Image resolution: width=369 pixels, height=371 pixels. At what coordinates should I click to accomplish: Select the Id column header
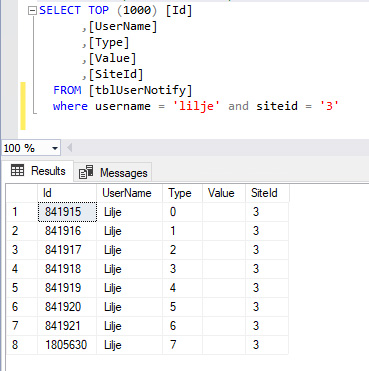67,193
